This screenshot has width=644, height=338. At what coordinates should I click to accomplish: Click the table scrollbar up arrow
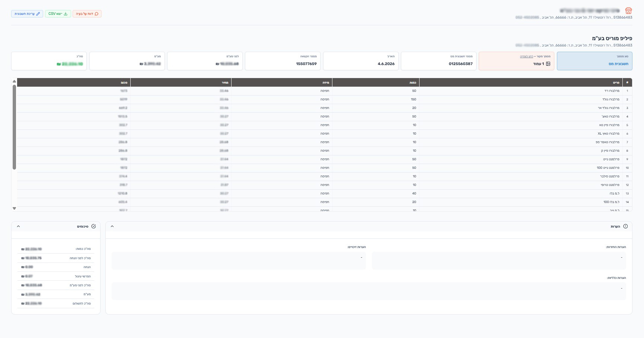click(14, 81)
